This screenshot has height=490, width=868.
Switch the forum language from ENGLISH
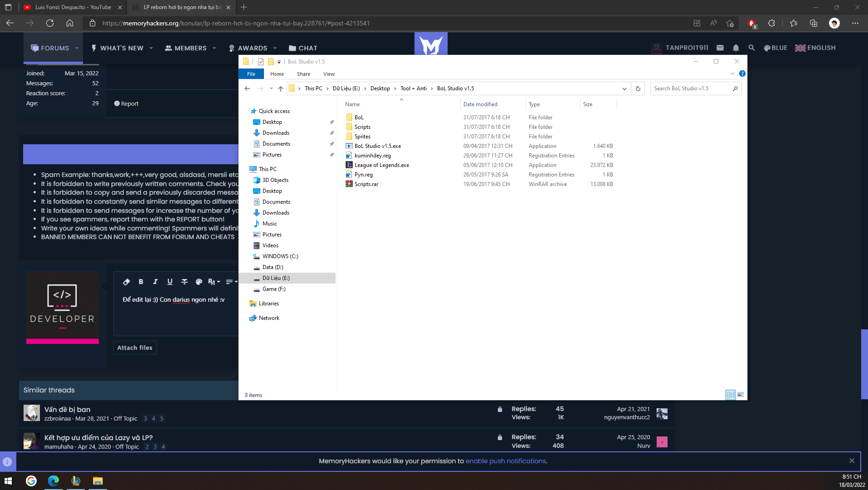[x=815, y=48]
